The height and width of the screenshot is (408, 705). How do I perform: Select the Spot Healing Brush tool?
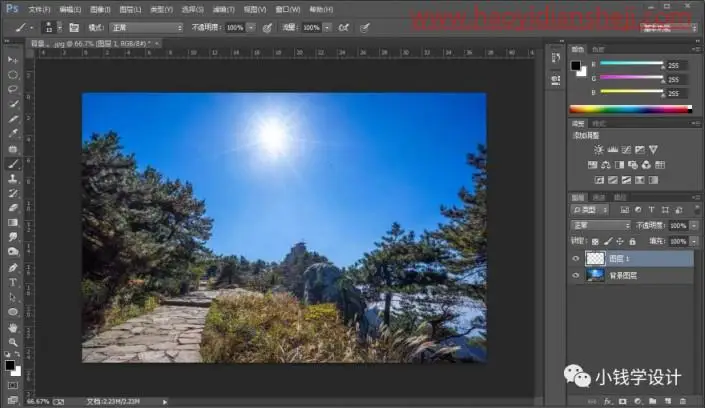(13, 148)
